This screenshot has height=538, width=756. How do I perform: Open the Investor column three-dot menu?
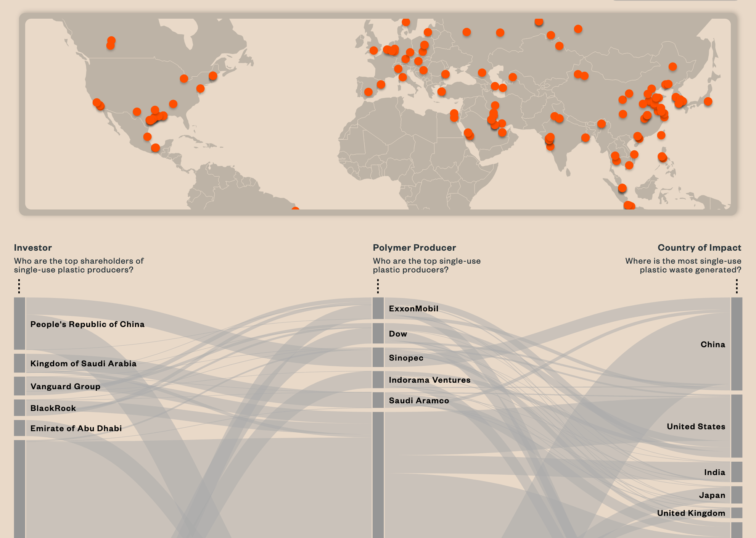click(x=19, y=286)
